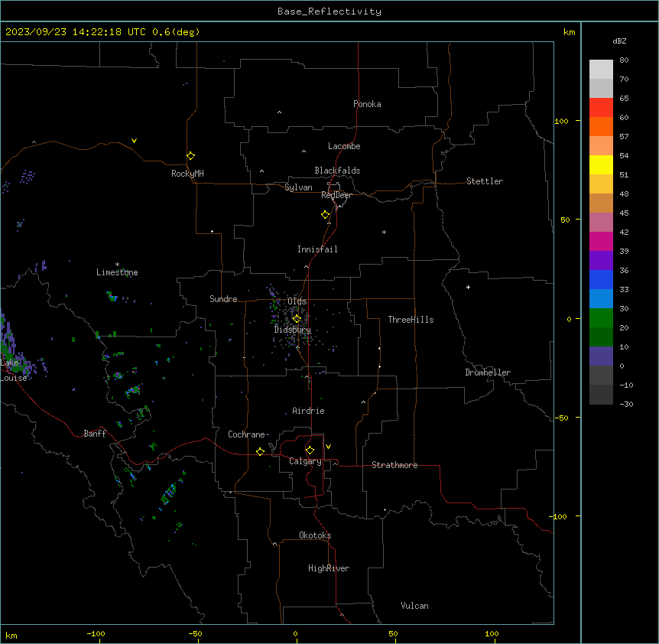Select the yellow diamond marker below Cochrane
The image size is (659, 644).
[x=260, y=451]
